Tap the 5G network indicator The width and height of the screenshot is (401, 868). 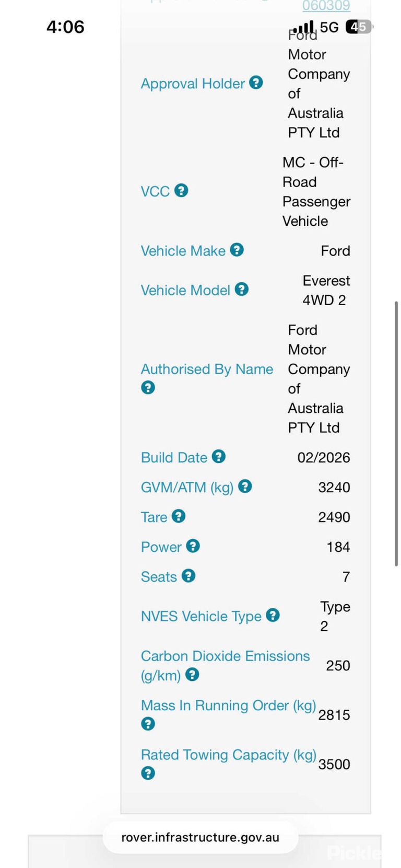[329, 27]
